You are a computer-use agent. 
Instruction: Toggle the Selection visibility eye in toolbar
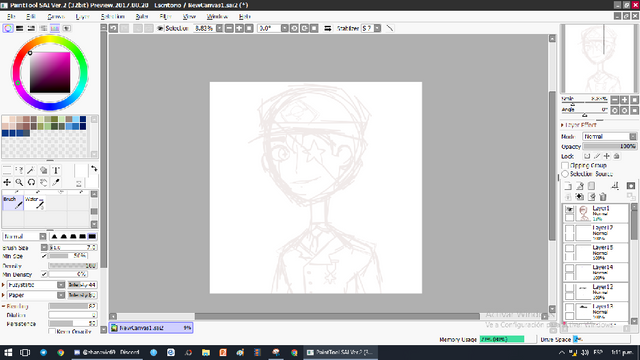click(160, 28)
